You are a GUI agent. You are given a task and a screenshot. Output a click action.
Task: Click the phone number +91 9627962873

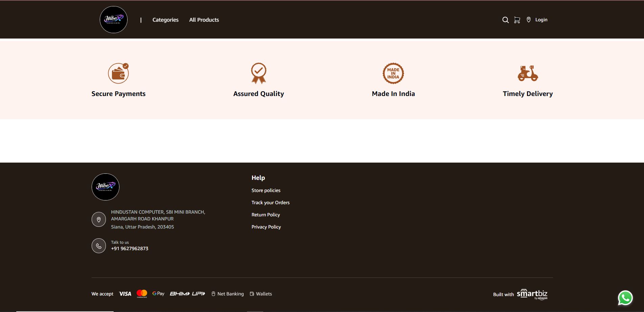click(130, 248)
